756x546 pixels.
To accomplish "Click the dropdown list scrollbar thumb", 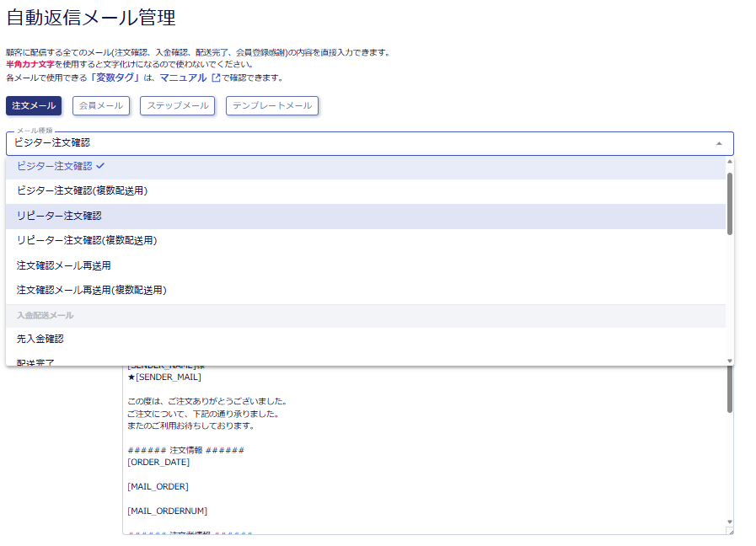I will coord(730,203).
